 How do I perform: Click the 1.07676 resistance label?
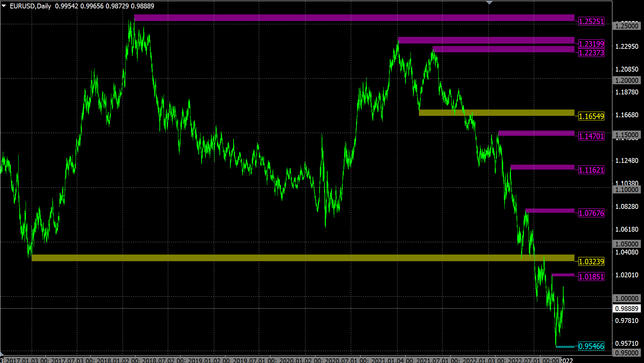coord(591,213)
